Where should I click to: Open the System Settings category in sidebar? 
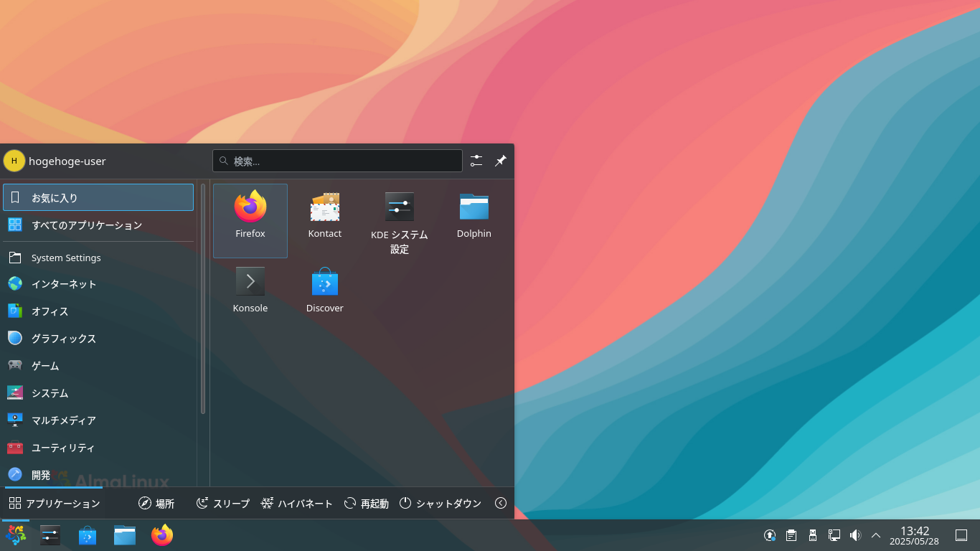pyautogui.click(x=98, y=258)
